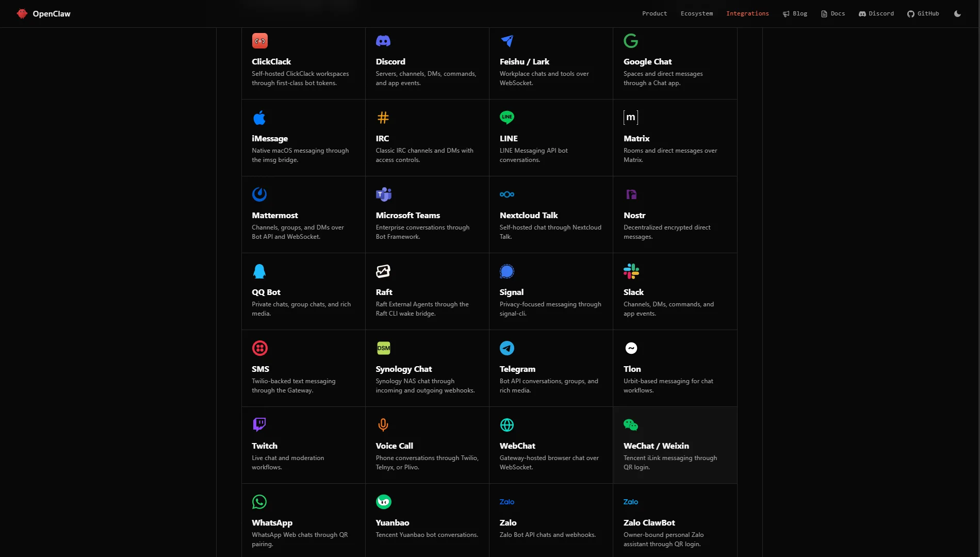
Task: Click 'Urbit-based messaging for chat workflows.' text
Action: point(668,386)
